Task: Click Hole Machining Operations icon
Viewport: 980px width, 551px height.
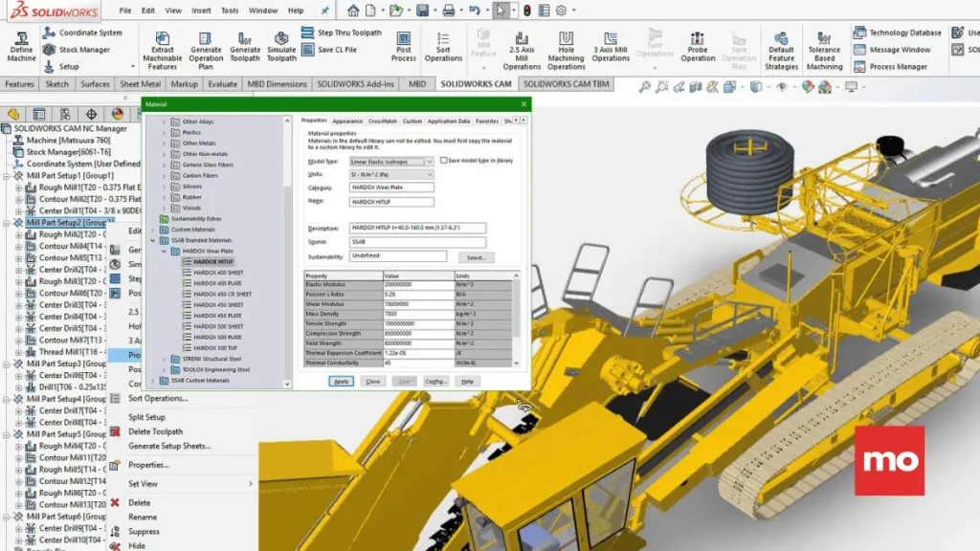Action: pyautogui.click(x=566, y=38)
